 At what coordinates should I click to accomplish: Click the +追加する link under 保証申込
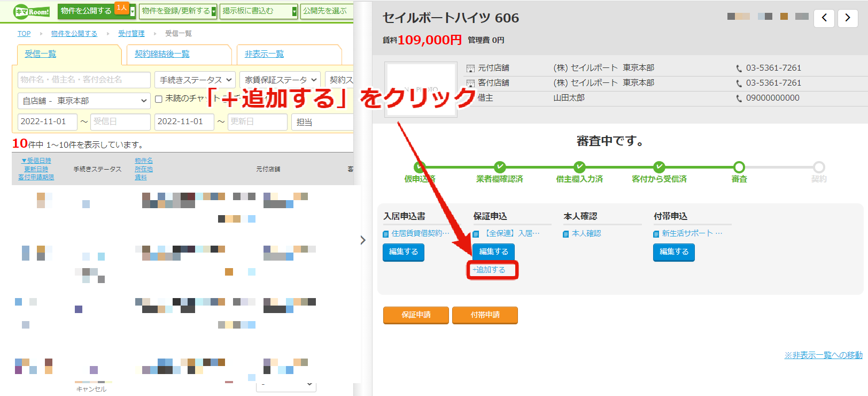489,270
